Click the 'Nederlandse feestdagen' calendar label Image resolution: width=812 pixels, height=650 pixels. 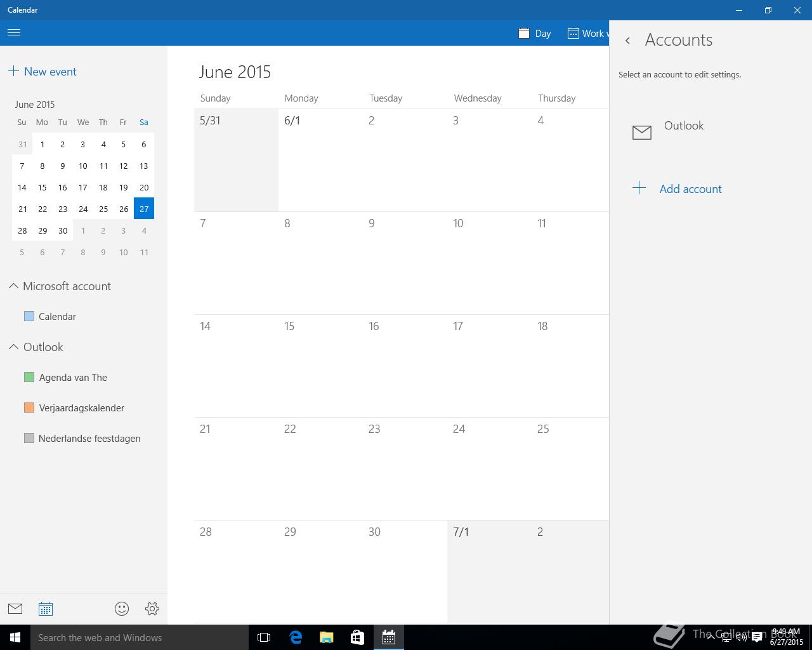(89, 438)
